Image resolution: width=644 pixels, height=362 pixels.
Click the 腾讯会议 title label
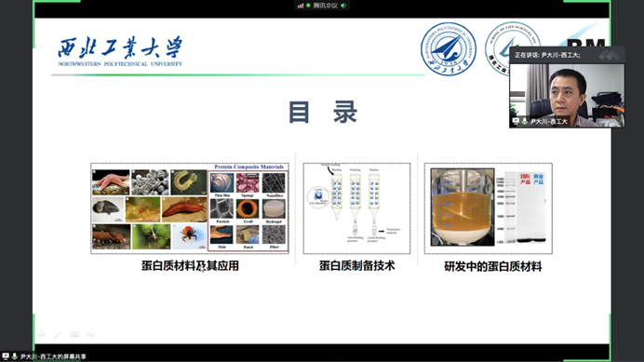[x=325, y=6]
